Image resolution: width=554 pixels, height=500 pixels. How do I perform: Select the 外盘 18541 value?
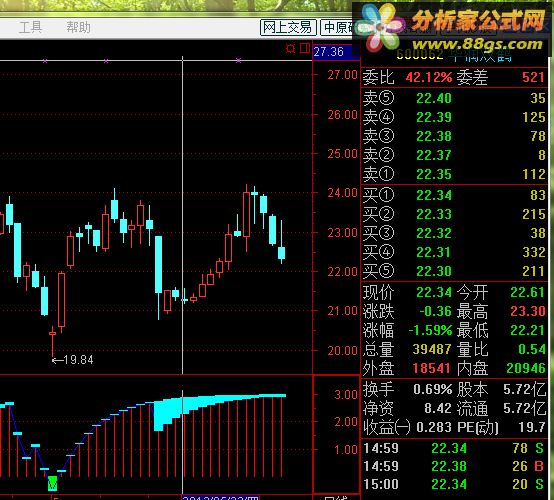pyautogui.click(x=432, y=369)
